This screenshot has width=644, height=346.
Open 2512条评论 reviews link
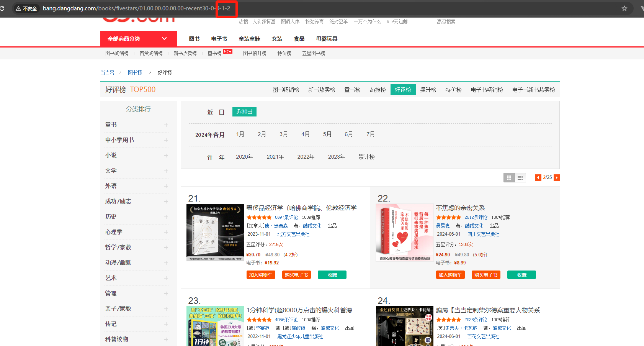pyautogui.click(x=476, y=217)
